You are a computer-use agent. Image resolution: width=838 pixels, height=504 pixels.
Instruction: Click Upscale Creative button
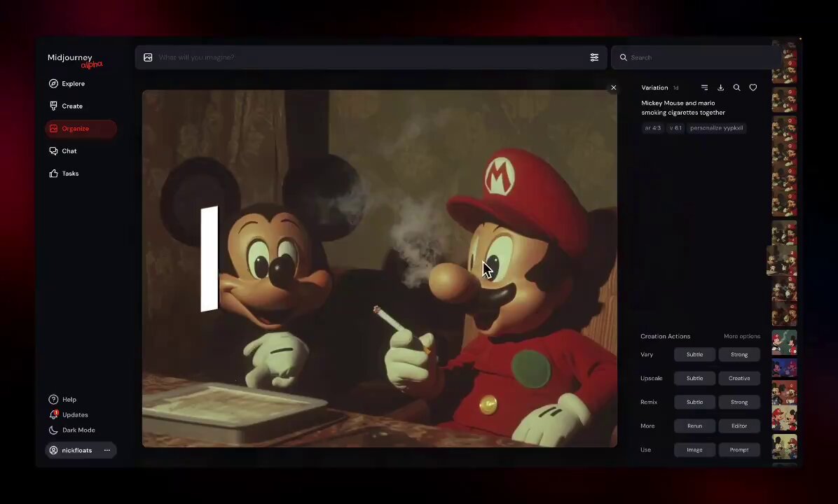click(x=739, y=378)
